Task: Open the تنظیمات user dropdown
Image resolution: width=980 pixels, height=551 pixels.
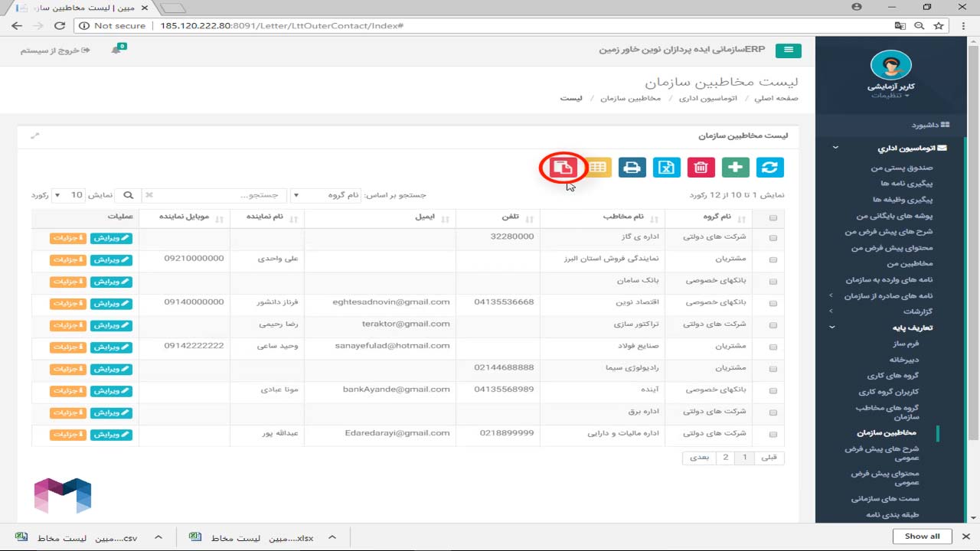Action: point(891,96)
